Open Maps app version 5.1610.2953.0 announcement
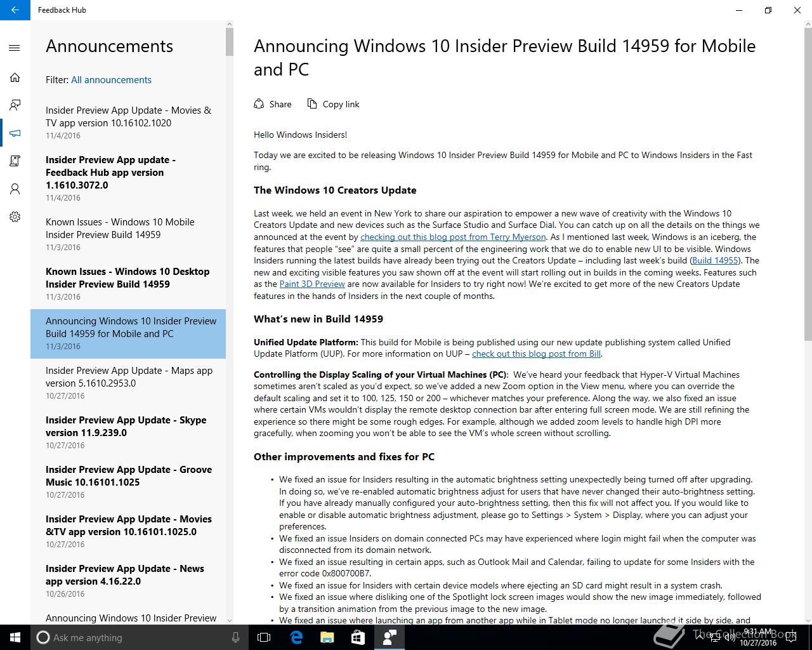 point(128,383)
